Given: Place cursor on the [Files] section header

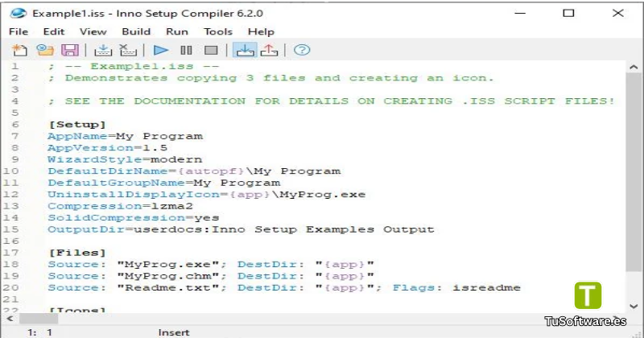Looking at the screenshot, I should [x=77, y=253].
